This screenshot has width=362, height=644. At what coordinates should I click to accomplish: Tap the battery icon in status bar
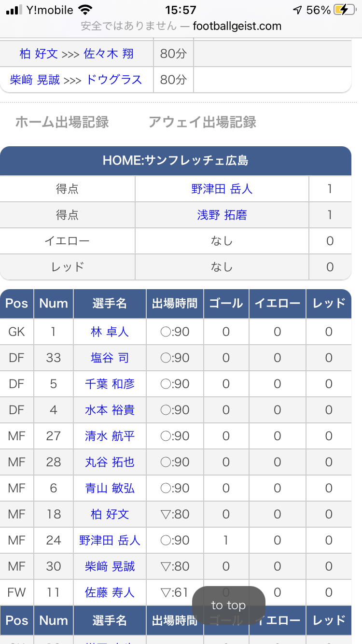point(346,10)
